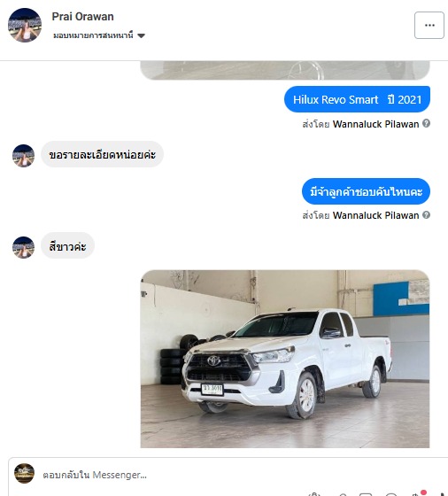Click Prai Orawan's header profile picture
448x496 pixels.
point(25,25)
